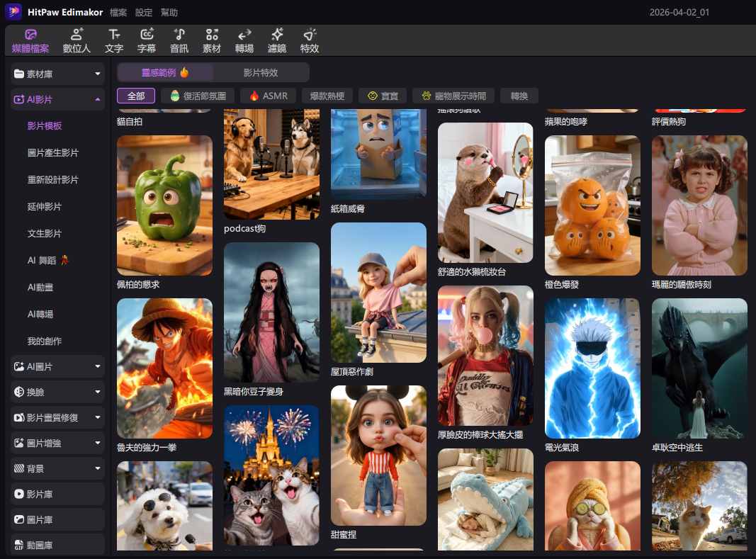
Task: Filter templates by ASMR
Action: click(x=269, y=96)
